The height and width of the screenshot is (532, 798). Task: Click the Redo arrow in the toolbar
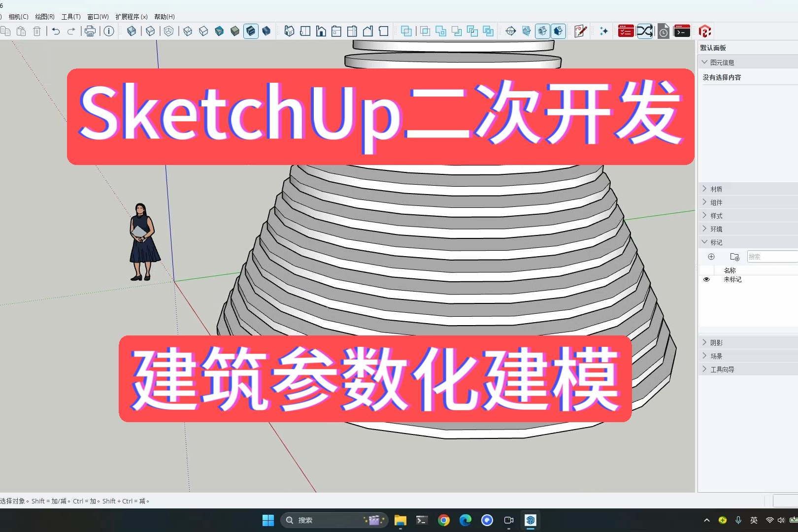(71, 32)
